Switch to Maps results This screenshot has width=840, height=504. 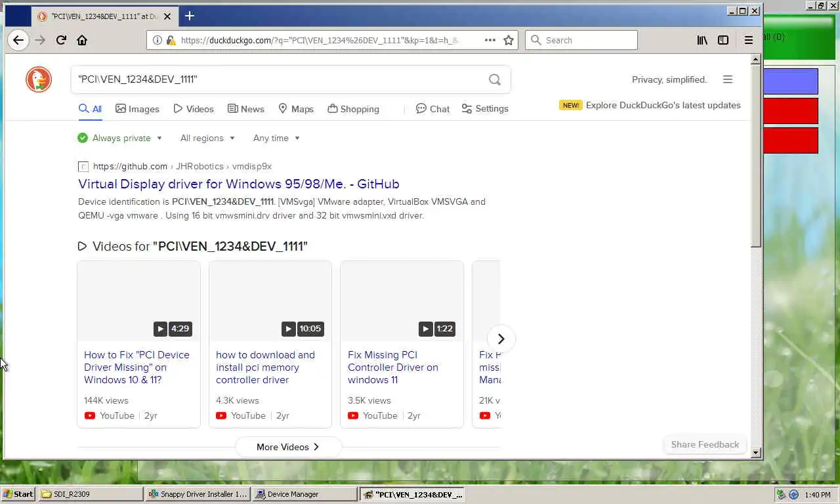point(296,109)
